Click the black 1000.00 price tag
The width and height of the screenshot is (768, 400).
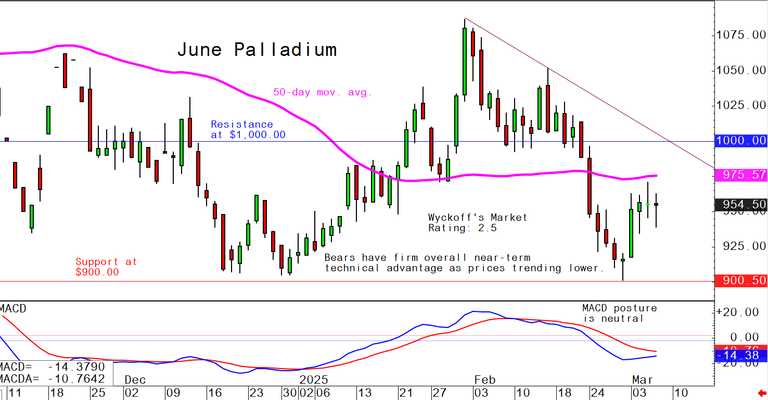741,142
